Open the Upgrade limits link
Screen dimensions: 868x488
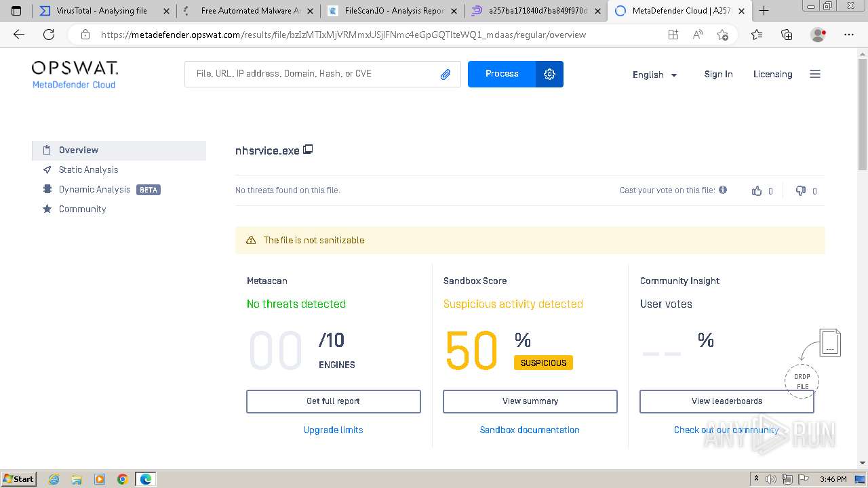click(333, 430)
